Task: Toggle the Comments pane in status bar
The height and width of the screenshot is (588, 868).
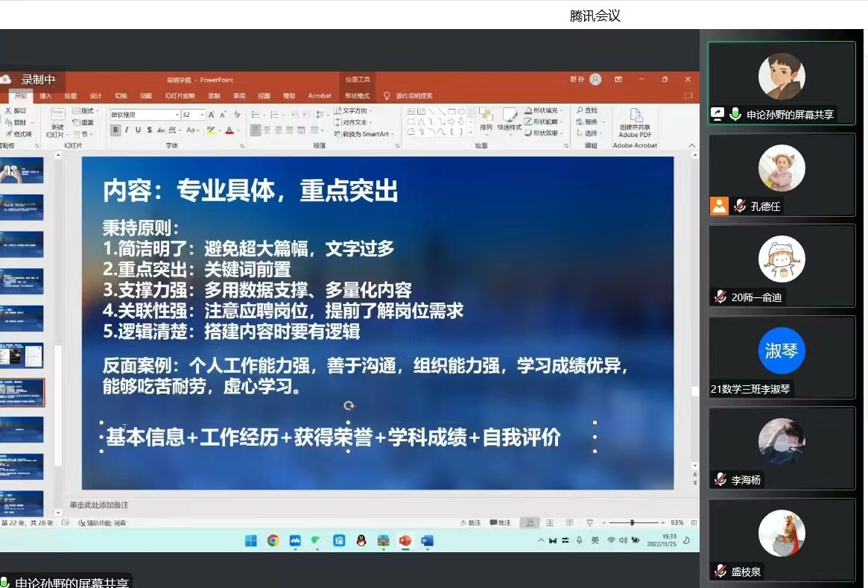Action: 501,523
